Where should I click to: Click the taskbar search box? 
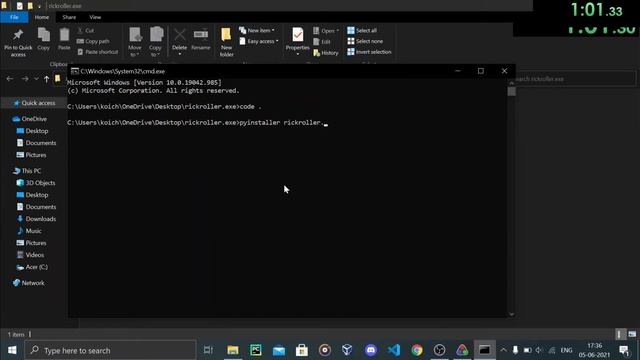[110, 350]
